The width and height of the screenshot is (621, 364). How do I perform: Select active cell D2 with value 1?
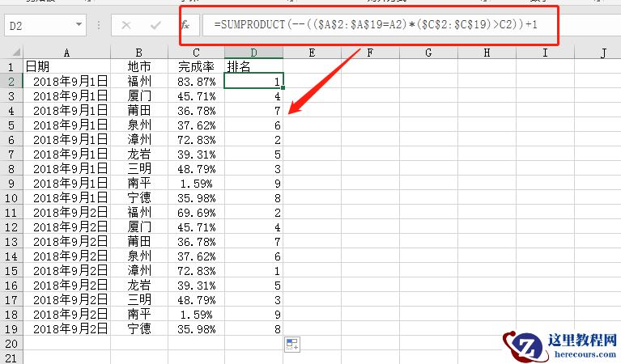(254, 81)
